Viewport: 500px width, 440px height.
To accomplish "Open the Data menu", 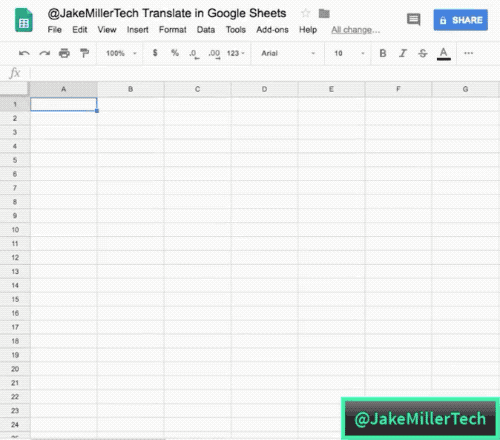I will click(206, 30).
